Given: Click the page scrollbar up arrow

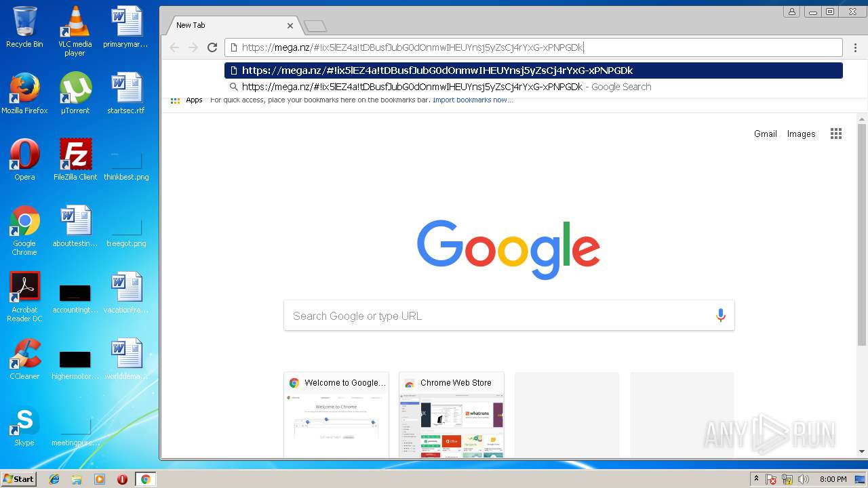Looking at the screenshot, I should (862, 120).
